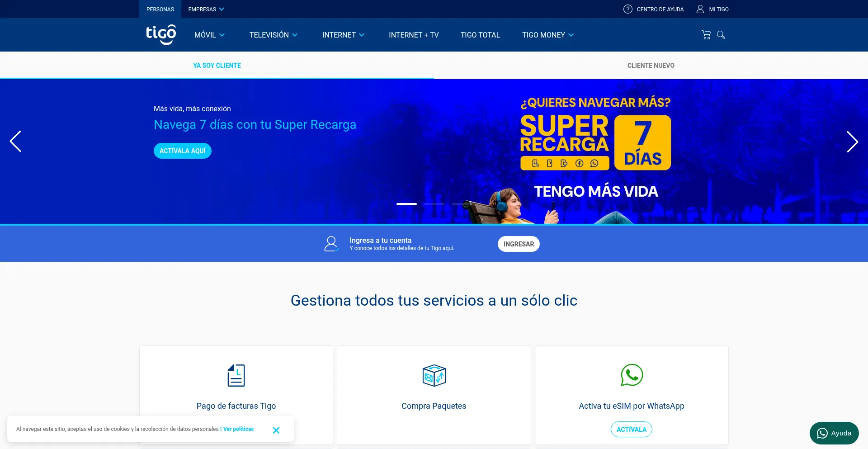Click the Pago de facturas invoice icon
The height and width of the screenshot is (449, 868).
236,375
